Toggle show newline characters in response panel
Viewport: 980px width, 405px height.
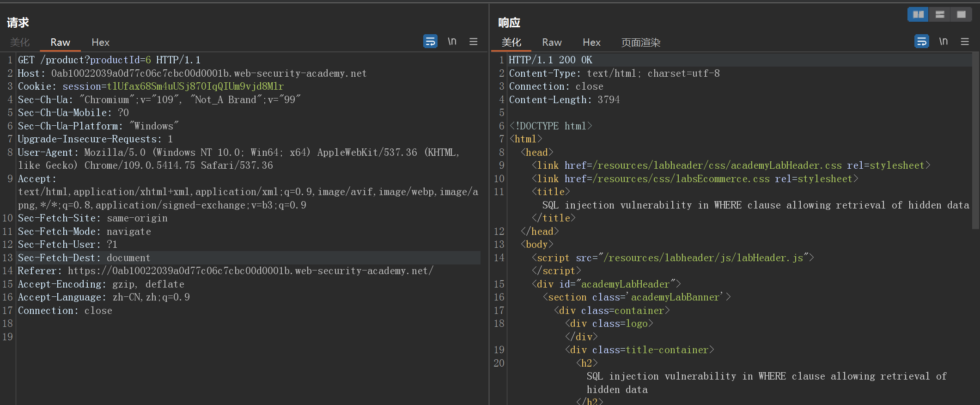(943, 42)
